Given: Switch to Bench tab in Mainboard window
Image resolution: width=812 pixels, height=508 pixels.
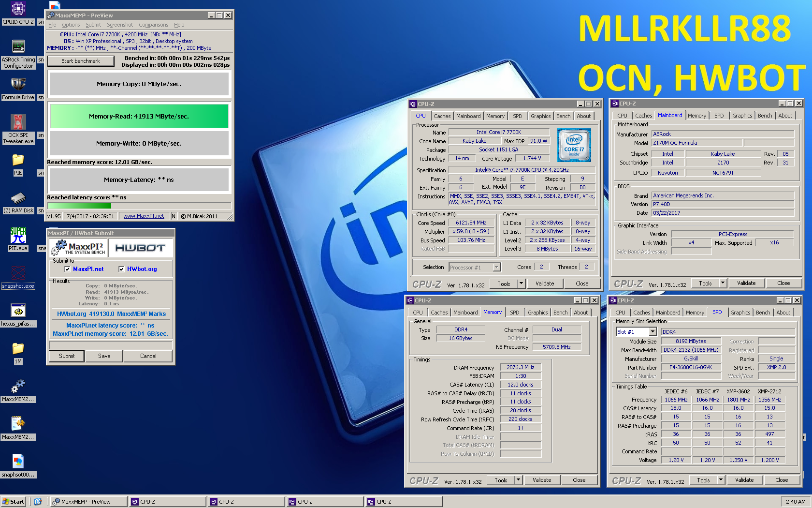Looking at the screenshot, I should pos(765,116).
